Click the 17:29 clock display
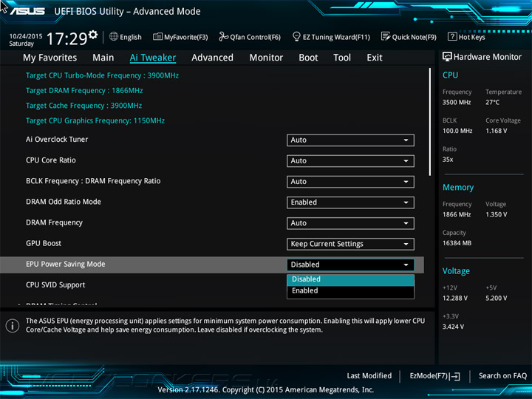 click(x=66, y=38)
